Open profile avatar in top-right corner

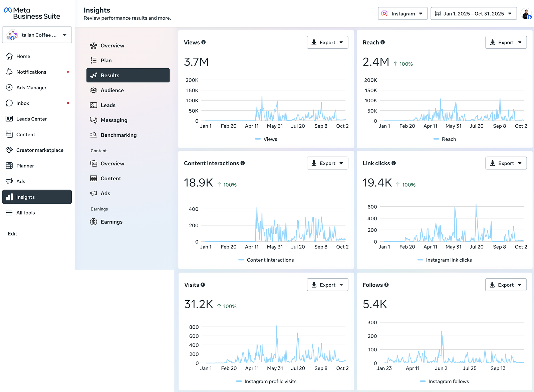point(526,14)
